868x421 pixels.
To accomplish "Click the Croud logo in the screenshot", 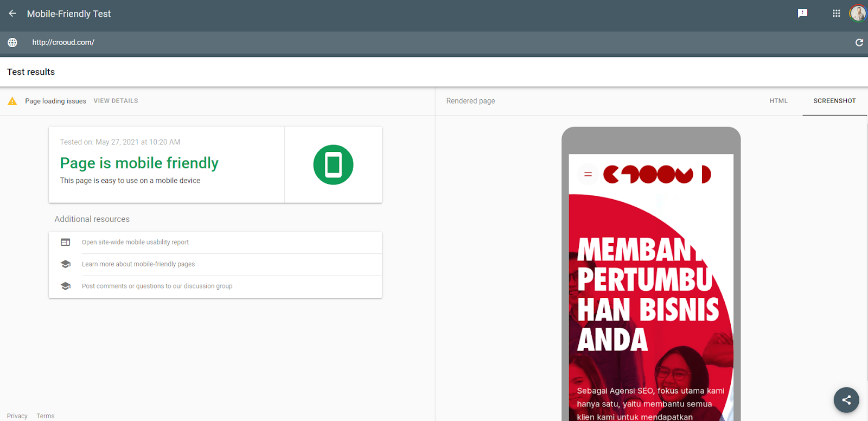I will pos(657,175).
